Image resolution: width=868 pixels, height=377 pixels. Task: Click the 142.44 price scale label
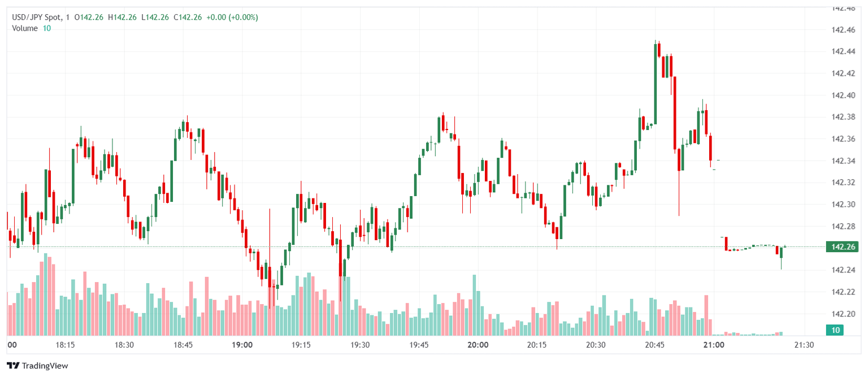(843, 51)
